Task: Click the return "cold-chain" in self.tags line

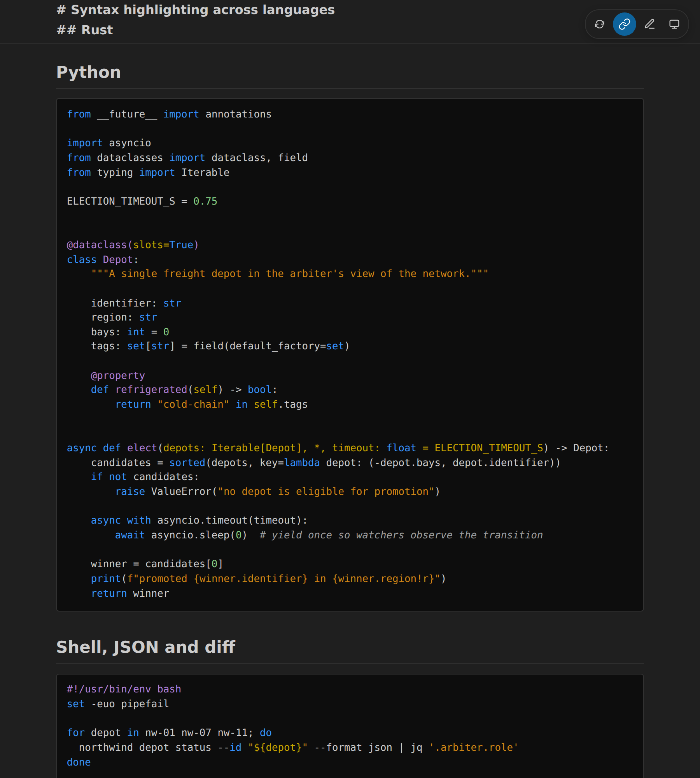Action: tap(212, 405)
